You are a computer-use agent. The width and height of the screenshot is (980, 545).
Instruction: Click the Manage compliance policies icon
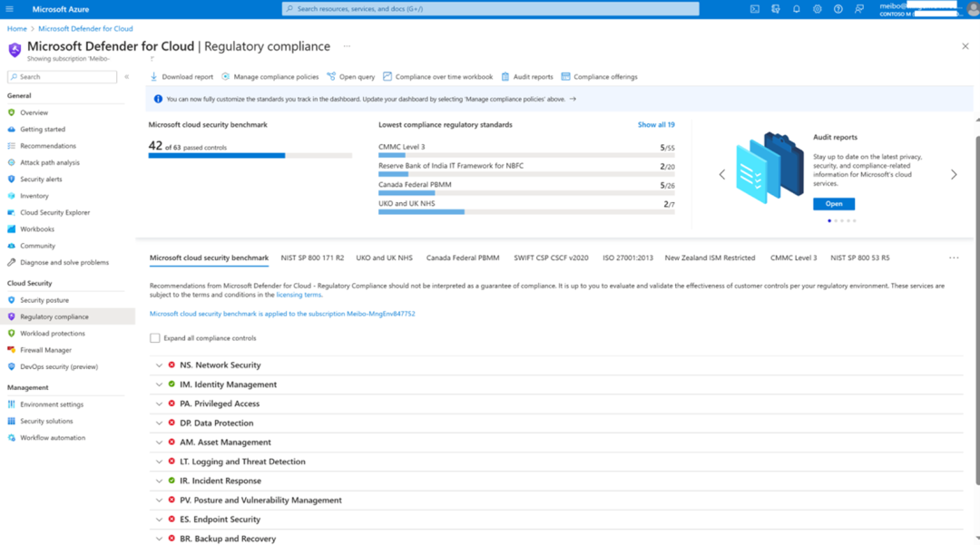tap(226, 77)
